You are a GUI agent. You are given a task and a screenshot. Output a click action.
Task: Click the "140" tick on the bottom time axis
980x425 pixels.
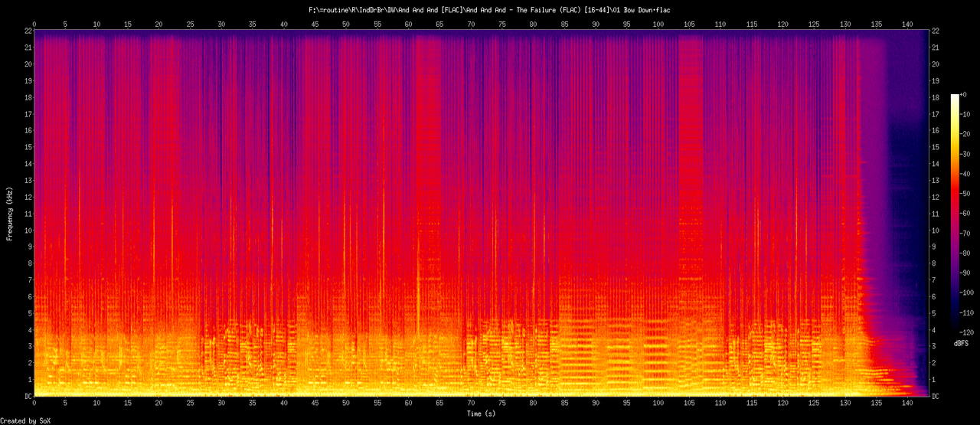pyautogui.click(x=907, y=404)
